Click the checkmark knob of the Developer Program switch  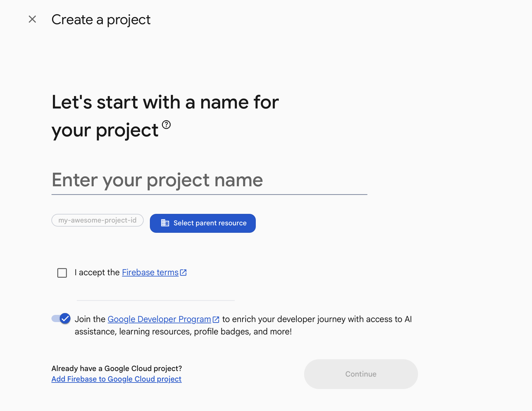coord(65,318)
